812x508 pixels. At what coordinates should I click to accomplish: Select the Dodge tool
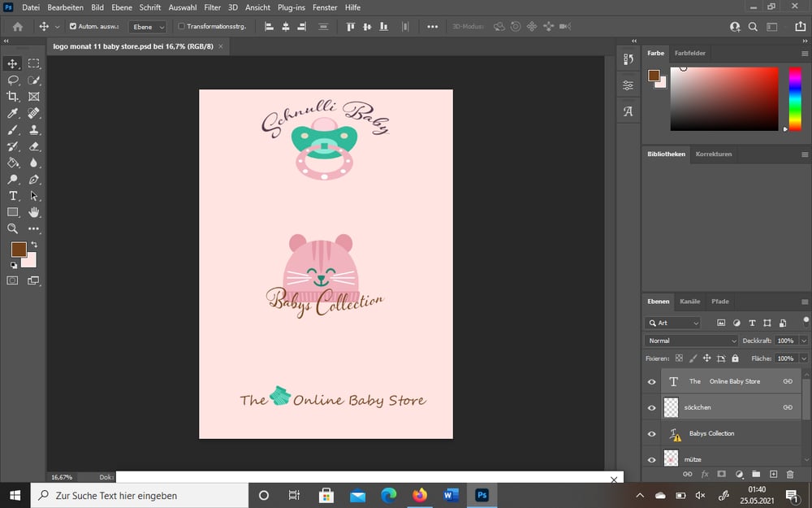coord(12,180)
